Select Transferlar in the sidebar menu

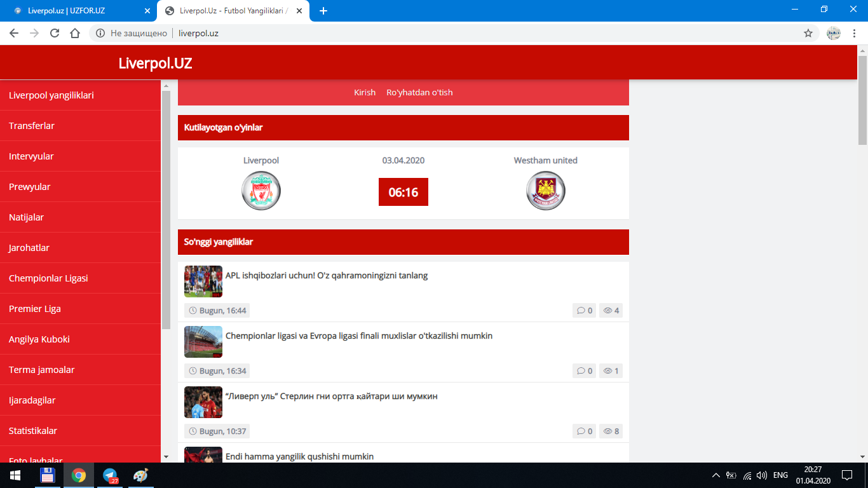(32, 126)
